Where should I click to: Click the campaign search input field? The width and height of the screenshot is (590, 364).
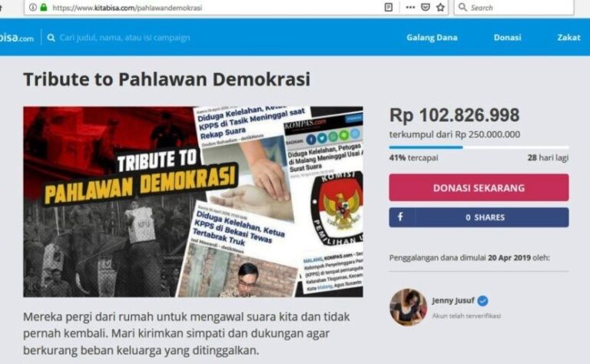[x=124, y=38]
